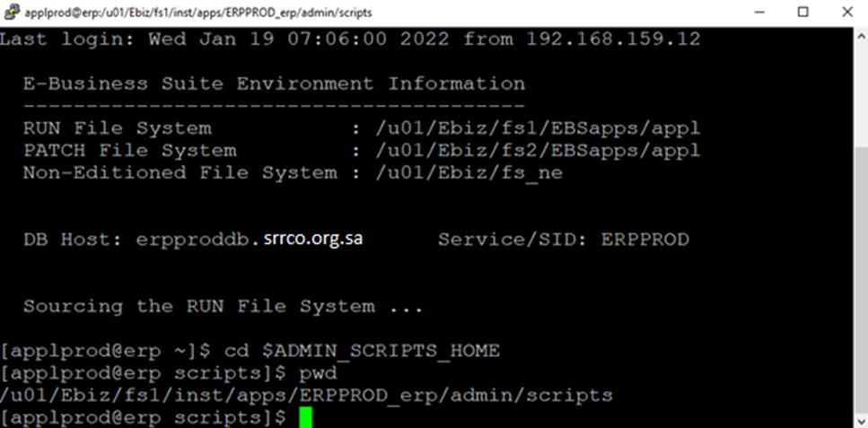868x428 pixels.
Task: Click the pwd command text
Action: point(318,372)
